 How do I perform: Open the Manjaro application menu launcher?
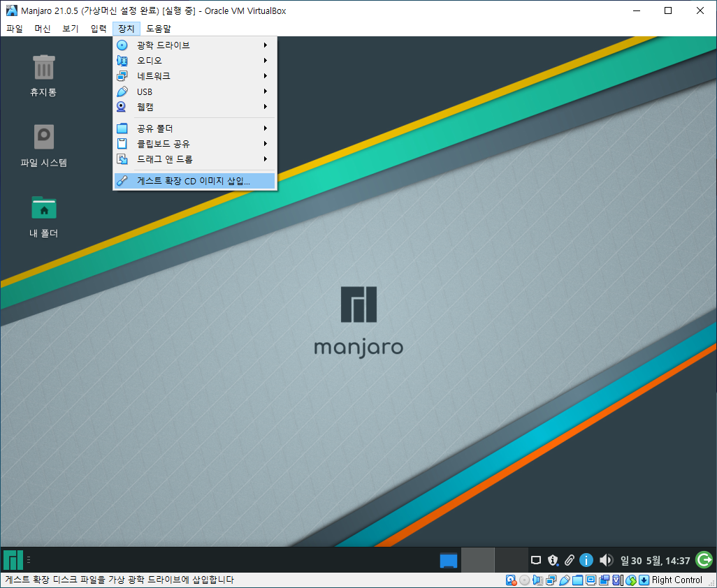[13, 559]
